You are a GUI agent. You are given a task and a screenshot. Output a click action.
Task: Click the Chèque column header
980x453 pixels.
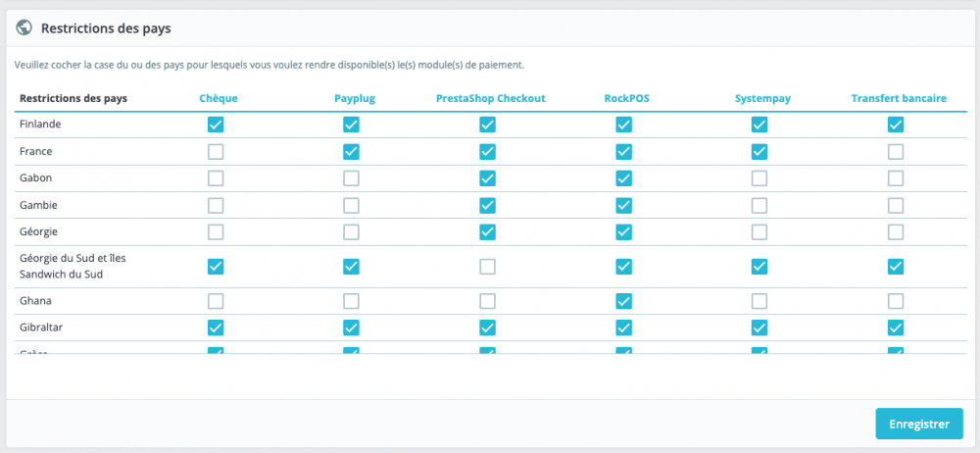[x=218, y=98]
